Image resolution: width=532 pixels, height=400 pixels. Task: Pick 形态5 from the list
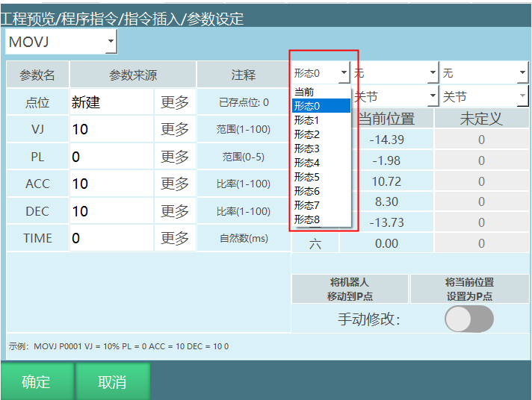(306, 177)
